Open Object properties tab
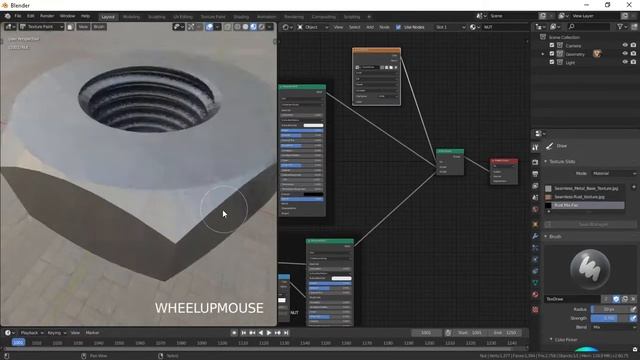This screenshot has height=360, width=640. [536, 224]
